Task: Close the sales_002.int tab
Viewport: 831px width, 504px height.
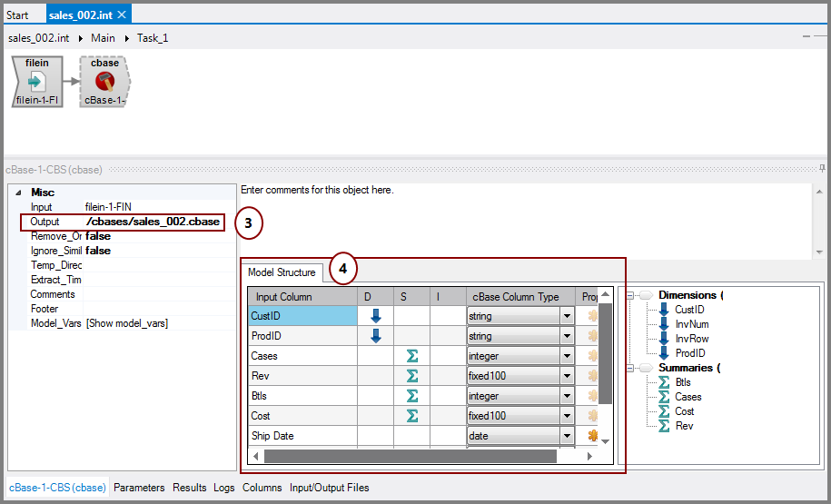Action: coord(122,15)
